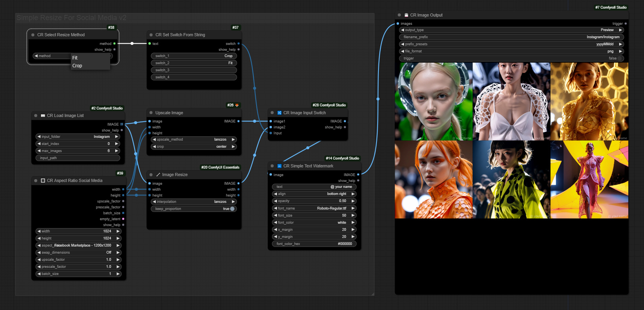
Task: Collapse the CR Load Image List node dot
Action: 36,115
